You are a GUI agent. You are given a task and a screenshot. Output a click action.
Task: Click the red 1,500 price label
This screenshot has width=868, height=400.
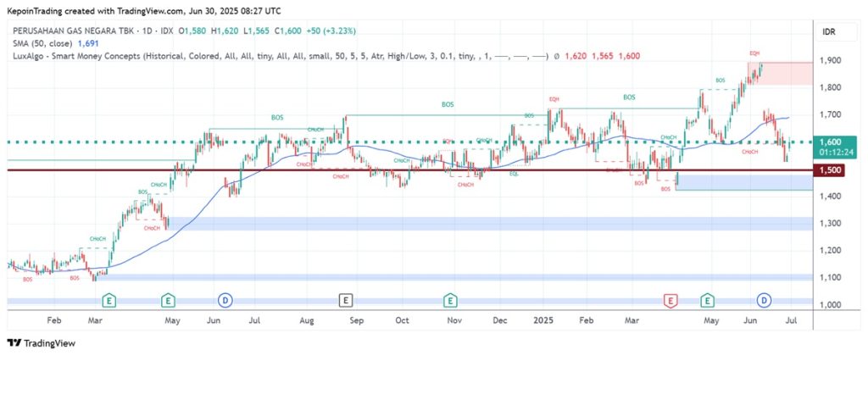[830, 170]
